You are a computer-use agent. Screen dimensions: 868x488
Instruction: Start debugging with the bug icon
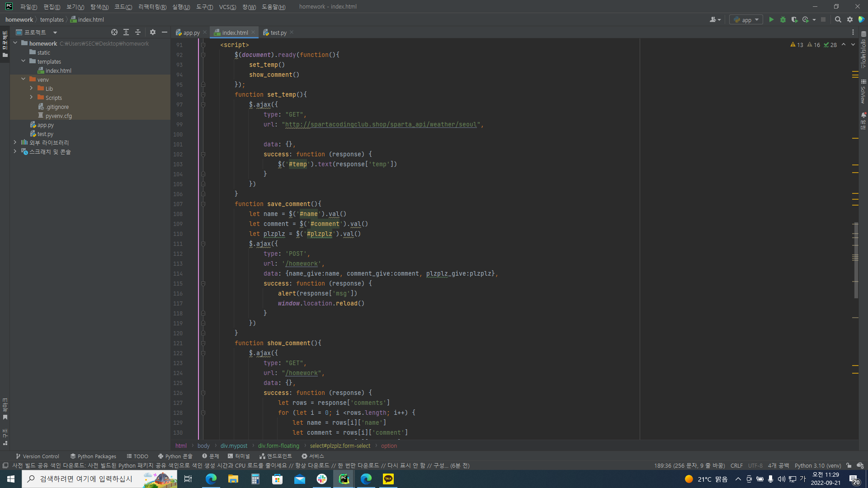[783, 19]
